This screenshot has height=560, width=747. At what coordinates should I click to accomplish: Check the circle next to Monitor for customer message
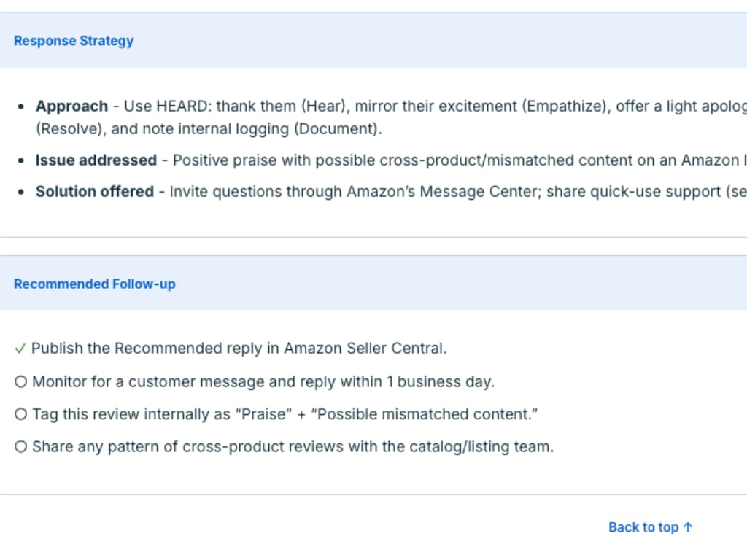pos(20,381)
